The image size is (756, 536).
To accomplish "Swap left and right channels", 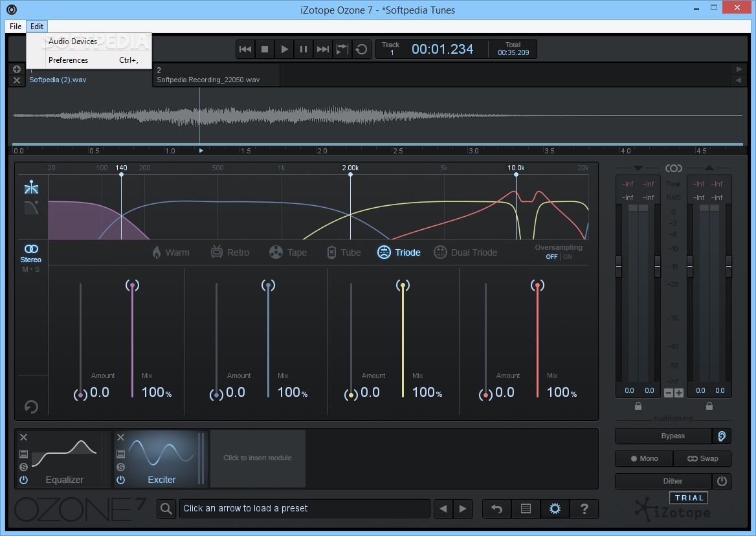I will tap(702, 458).
